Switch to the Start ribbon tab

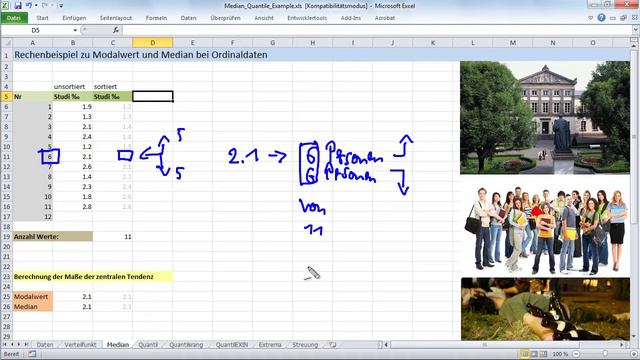click(42, 18)
